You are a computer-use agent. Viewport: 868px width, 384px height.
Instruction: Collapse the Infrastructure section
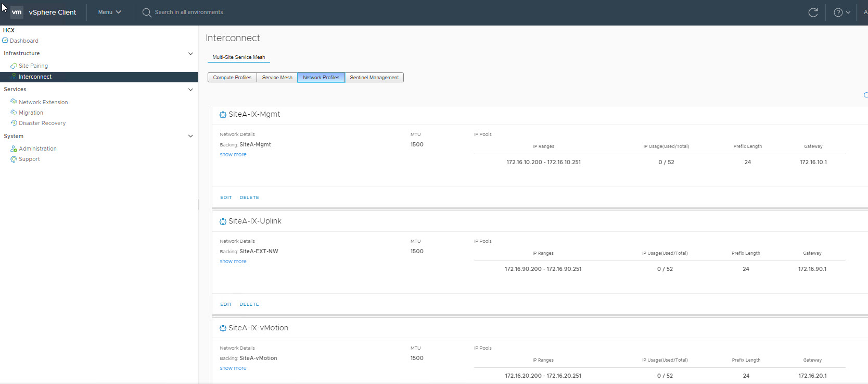(190, 54)
